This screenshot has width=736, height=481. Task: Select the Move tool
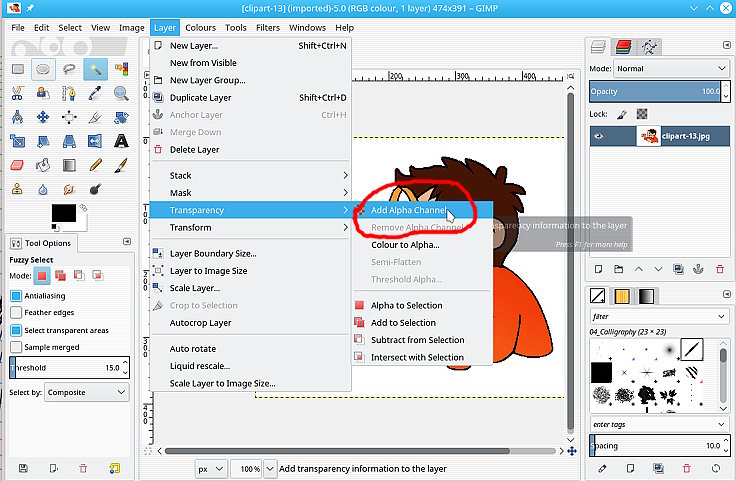(x=43, y=116)
